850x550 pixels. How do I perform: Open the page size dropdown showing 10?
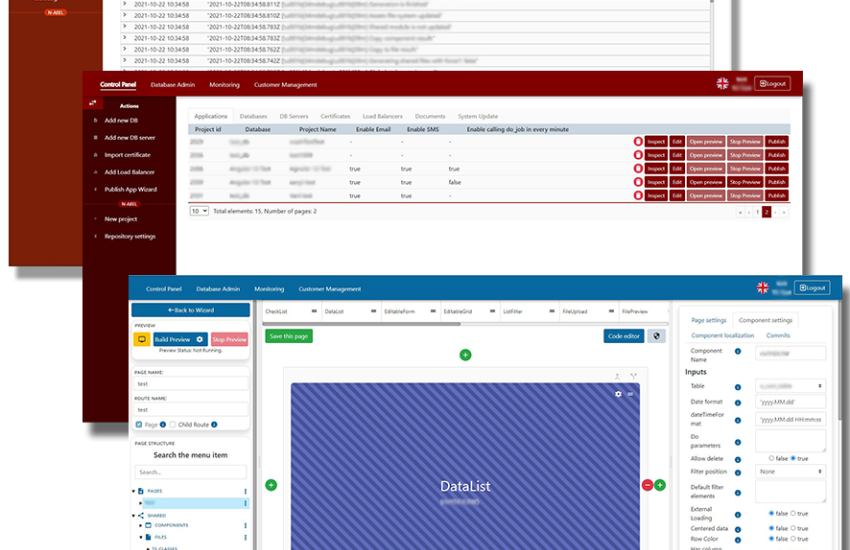click(199, 211)
